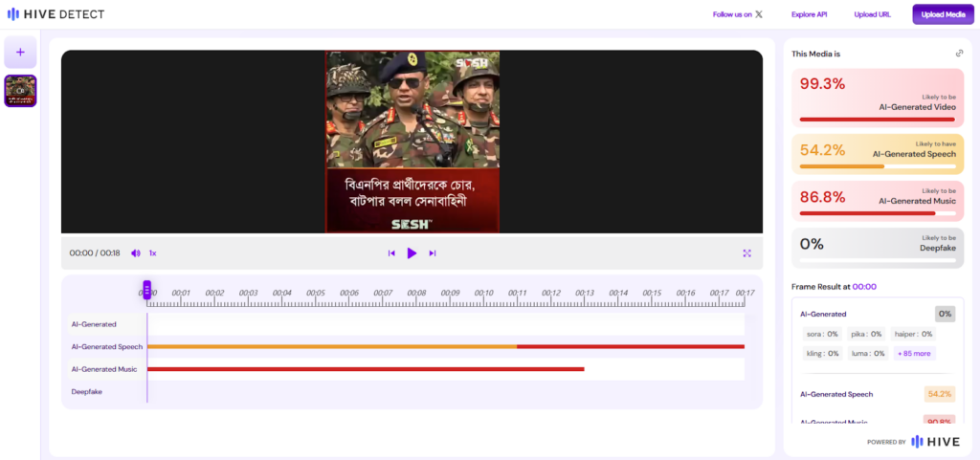Select the uploaded video thumbnail in sidebar

[x=20, y=91]
